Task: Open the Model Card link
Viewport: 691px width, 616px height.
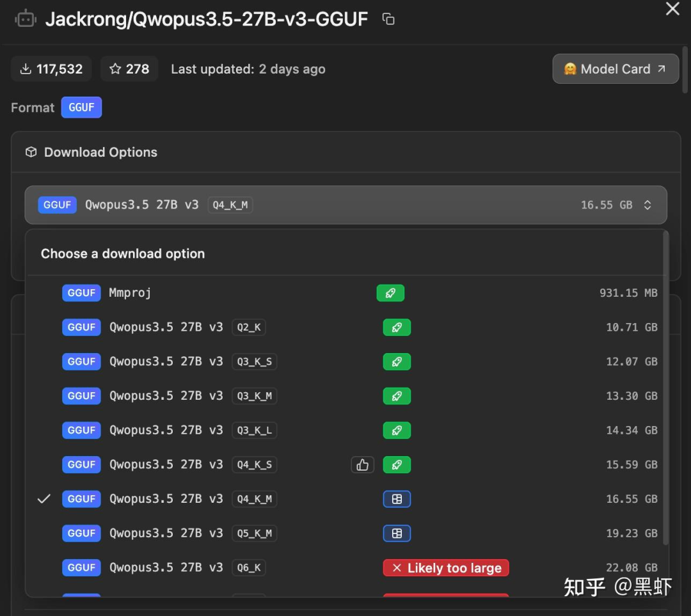Action: pos(616,68)
